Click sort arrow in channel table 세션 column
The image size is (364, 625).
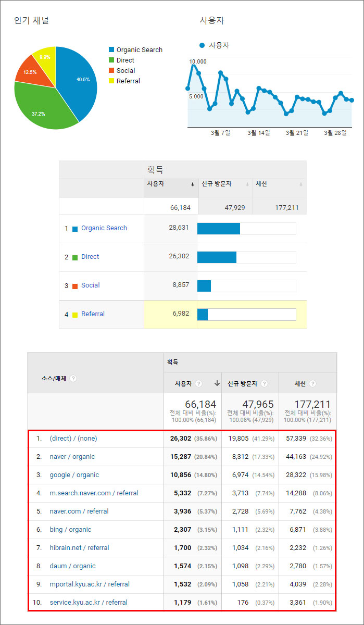click(x=301, y=184)
